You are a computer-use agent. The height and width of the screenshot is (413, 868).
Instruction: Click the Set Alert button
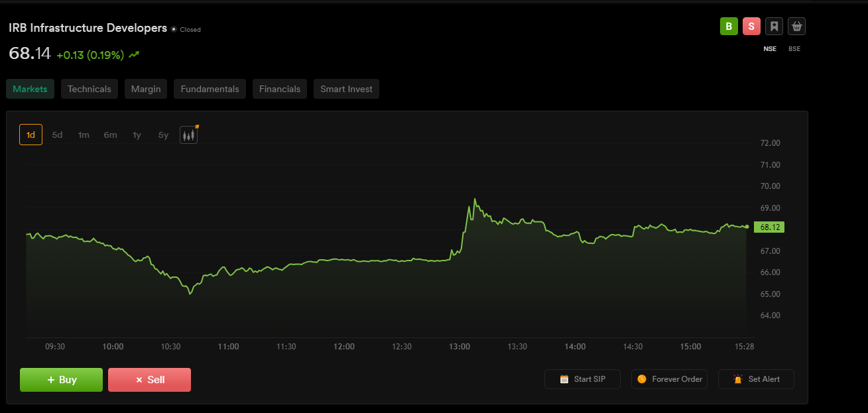pos(756,379)
